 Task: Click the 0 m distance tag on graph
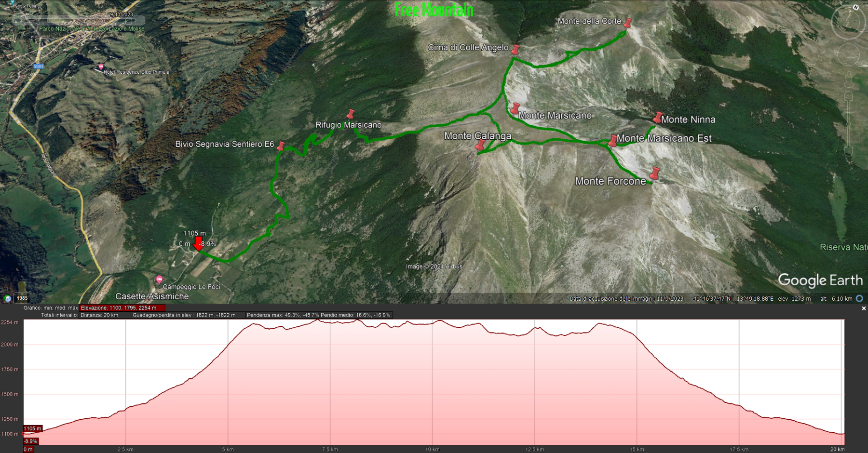(x=28, y=449)
